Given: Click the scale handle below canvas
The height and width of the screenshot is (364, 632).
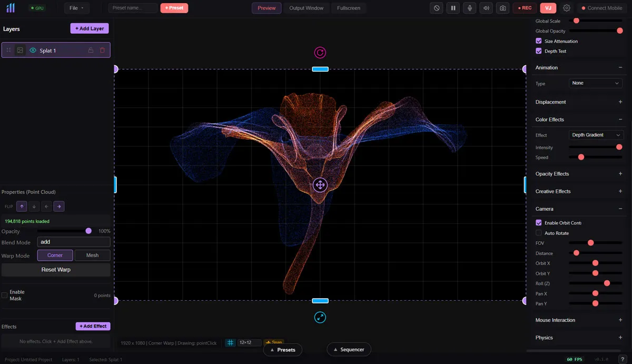Looking at the screenshot, I should click(x=320, y=317).
